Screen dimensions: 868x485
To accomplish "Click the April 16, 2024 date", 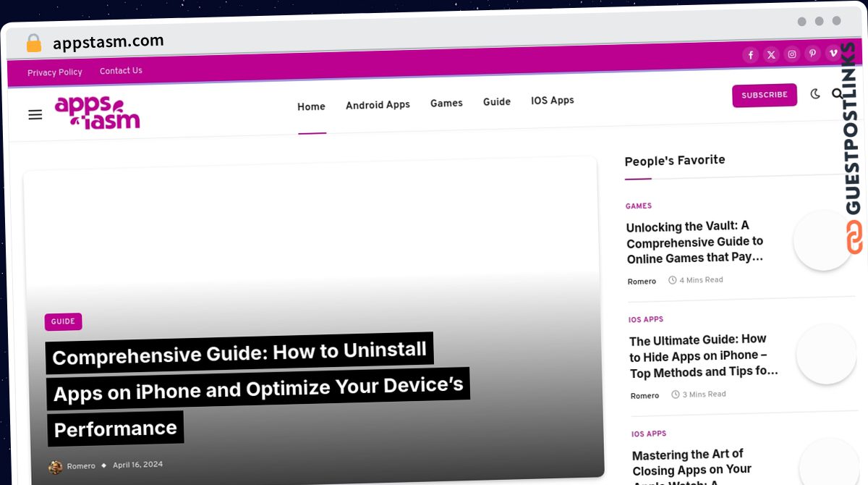I will coord(137,465).
